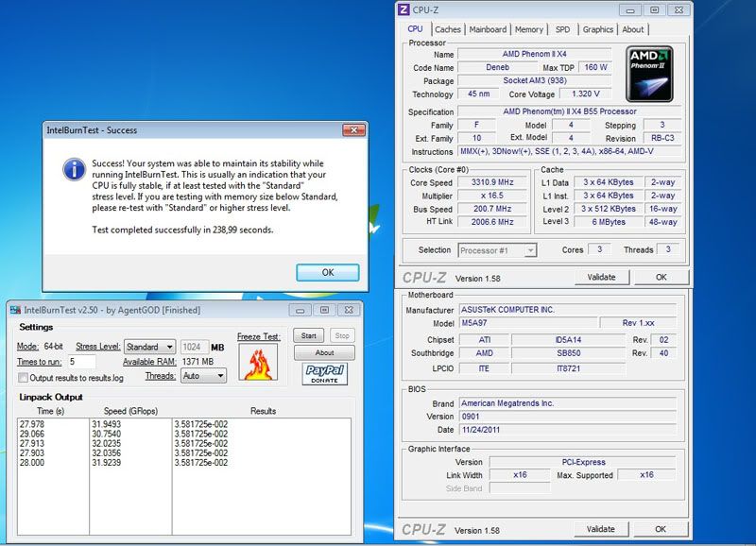
Task: Click the flame icon under Freeze Test
Action: (258, 363)
